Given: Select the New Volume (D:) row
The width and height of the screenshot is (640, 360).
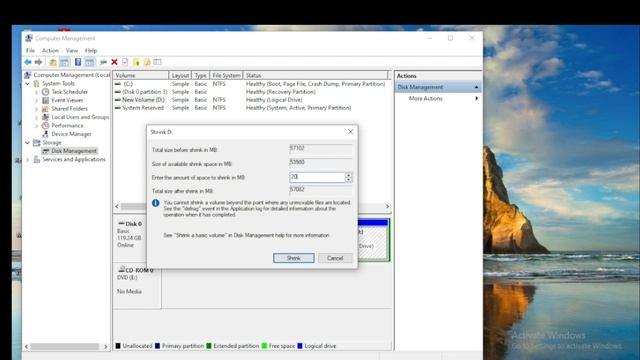Looking at the screenshot, I should pyautogui.click(x=251, y=100).
